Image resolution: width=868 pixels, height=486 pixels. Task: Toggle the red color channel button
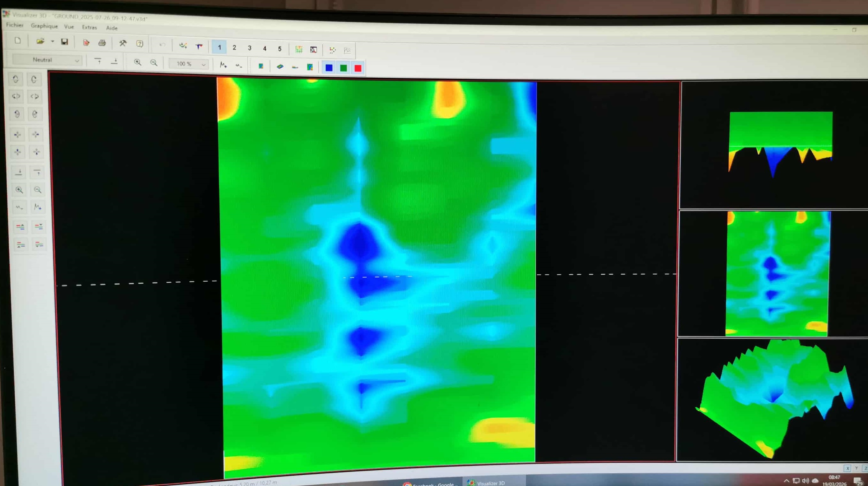358,68
